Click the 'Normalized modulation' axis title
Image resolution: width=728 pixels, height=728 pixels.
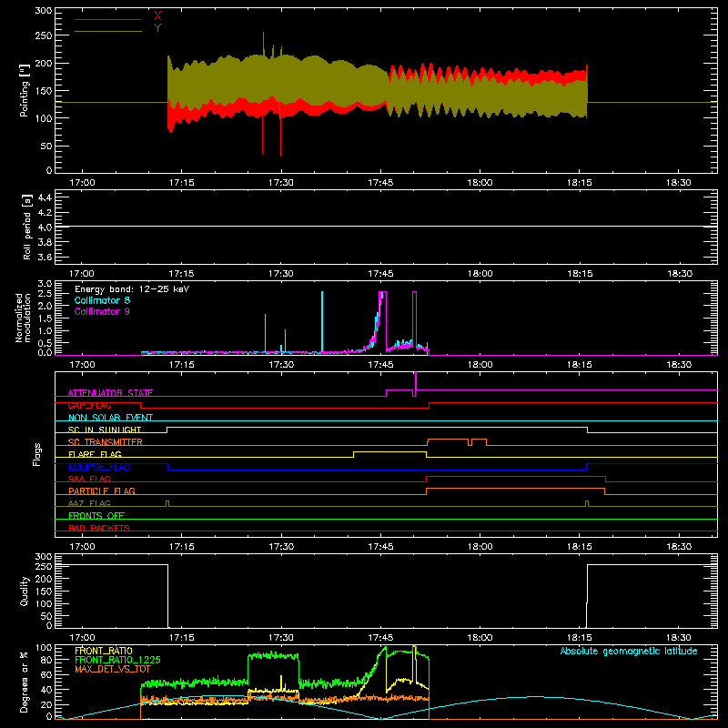coord(24,318)
